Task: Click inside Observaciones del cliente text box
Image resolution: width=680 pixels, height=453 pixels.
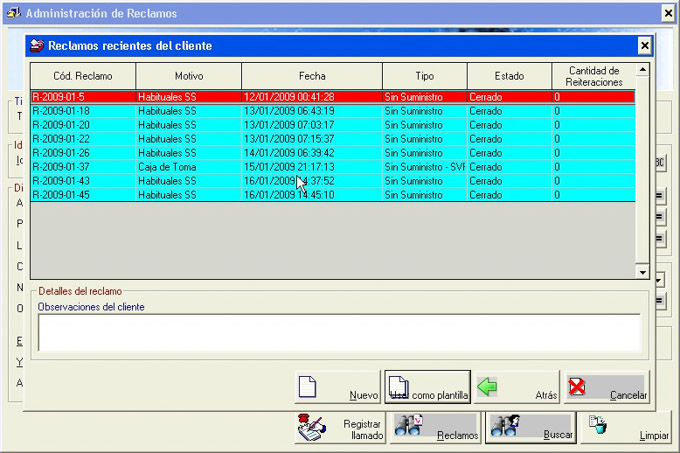Action: tap(339, 332)
